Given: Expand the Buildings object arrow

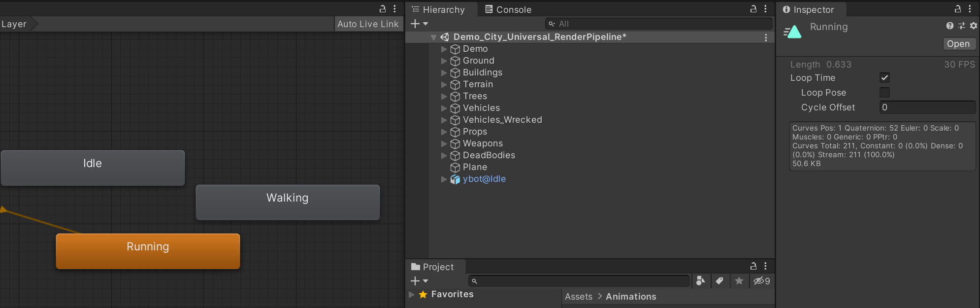Looking at the screenshot, I should 444,73.
